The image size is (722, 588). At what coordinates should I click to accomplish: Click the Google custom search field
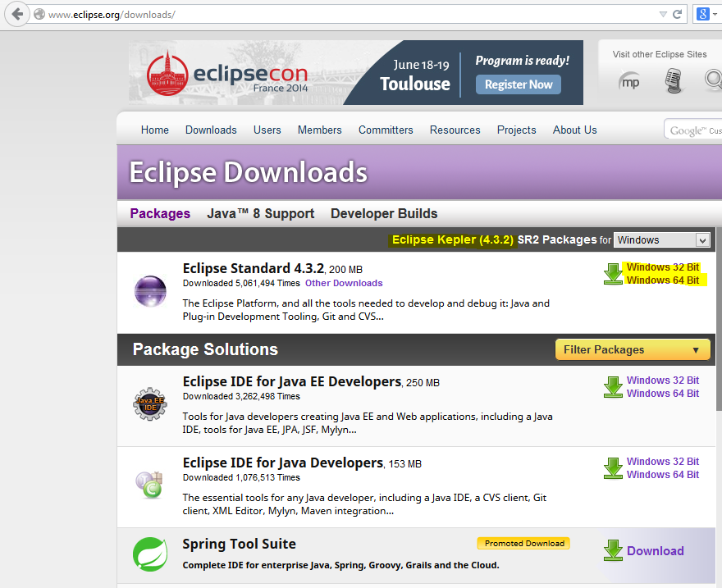[x=693, y=130]
